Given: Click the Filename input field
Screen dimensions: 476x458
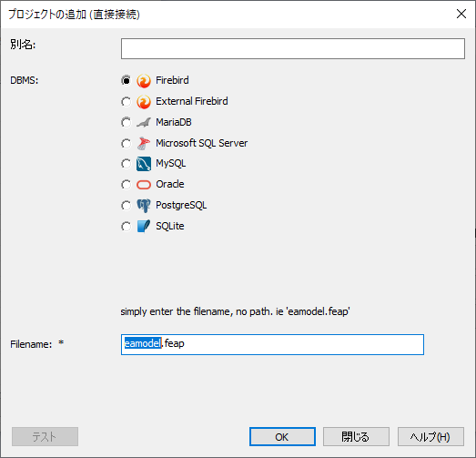Looking at the screenshot, I should 272,344.
